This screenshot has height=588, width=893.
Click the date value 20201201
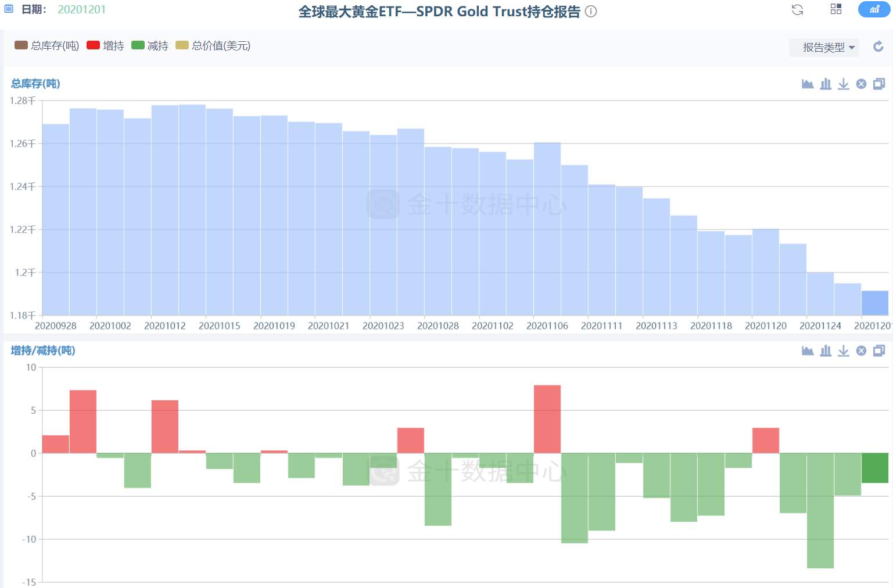[x=81, y=9]
